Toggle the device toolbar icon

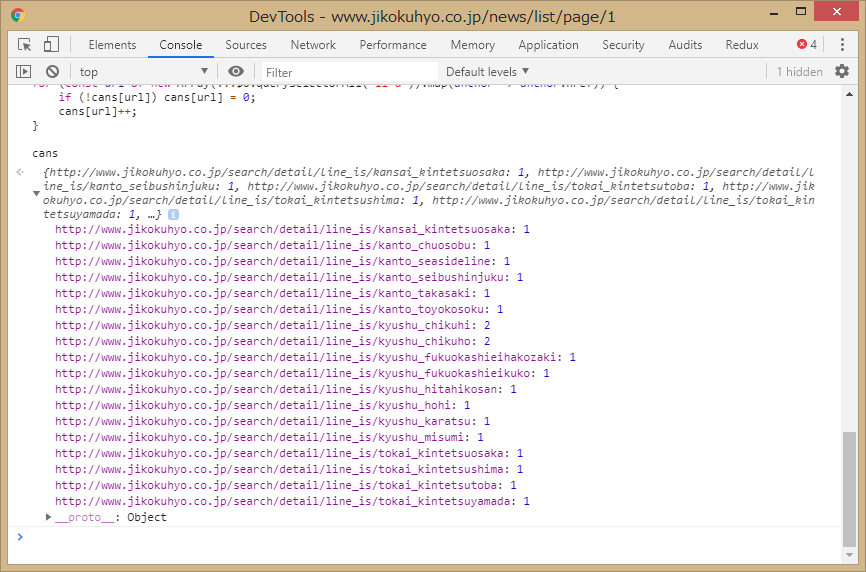click(51, 45)
